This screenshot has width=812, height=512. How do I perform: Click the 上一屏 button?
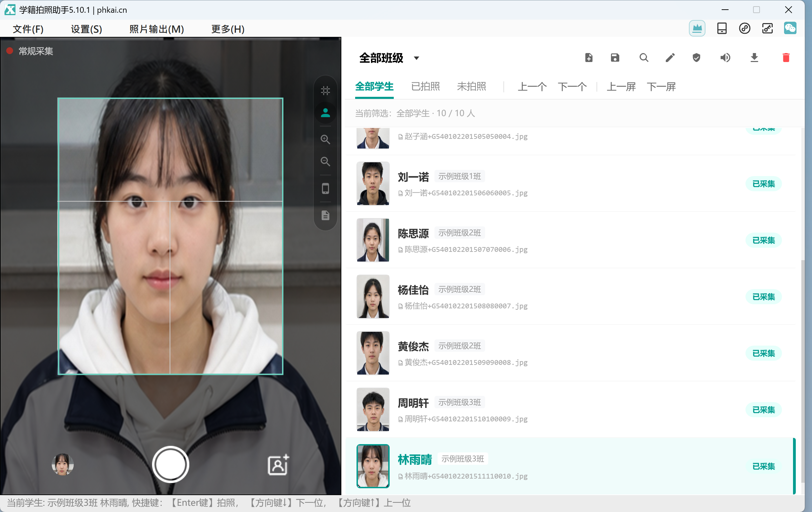point(621,86)
